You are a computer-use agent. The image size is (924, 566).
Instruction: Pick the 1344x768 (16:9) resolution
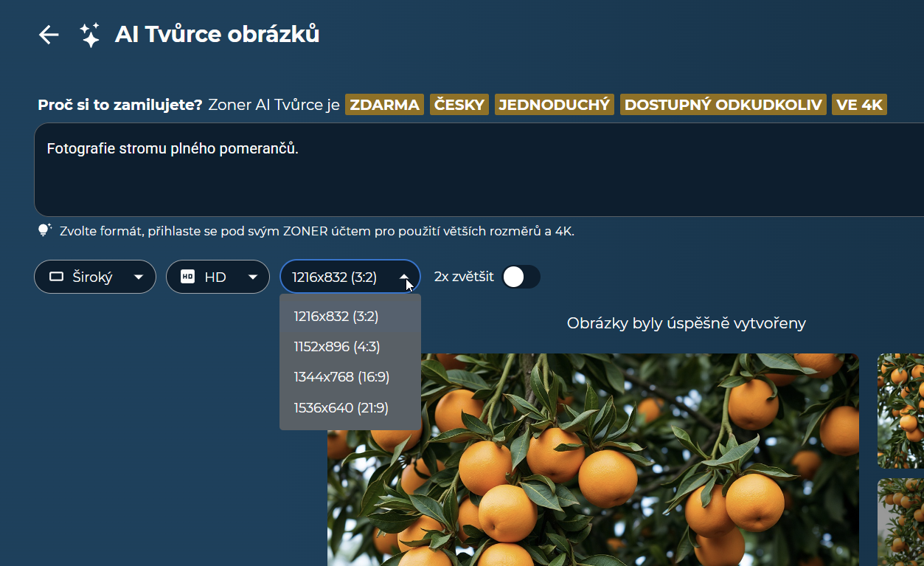(341, 377)
